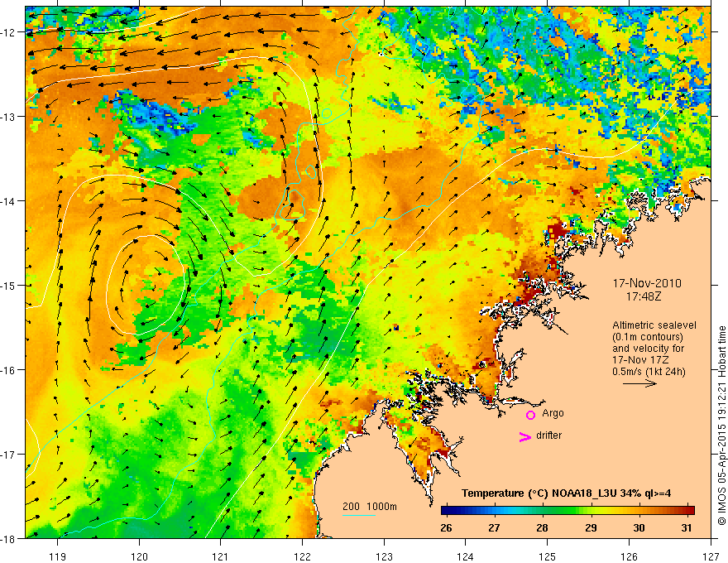
Task: Click the magenta Argo circle legend symbol
Action: 530,415
